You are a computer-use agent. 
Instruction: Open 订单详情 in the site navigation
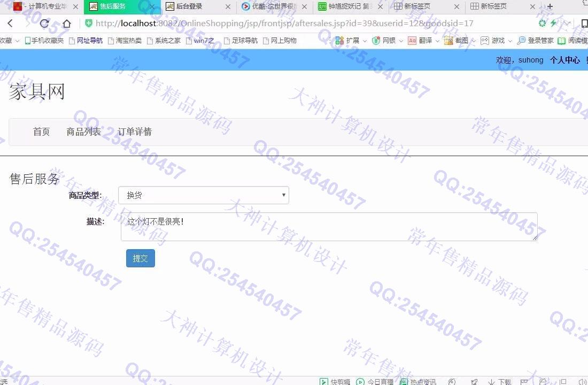pos(135,132)
